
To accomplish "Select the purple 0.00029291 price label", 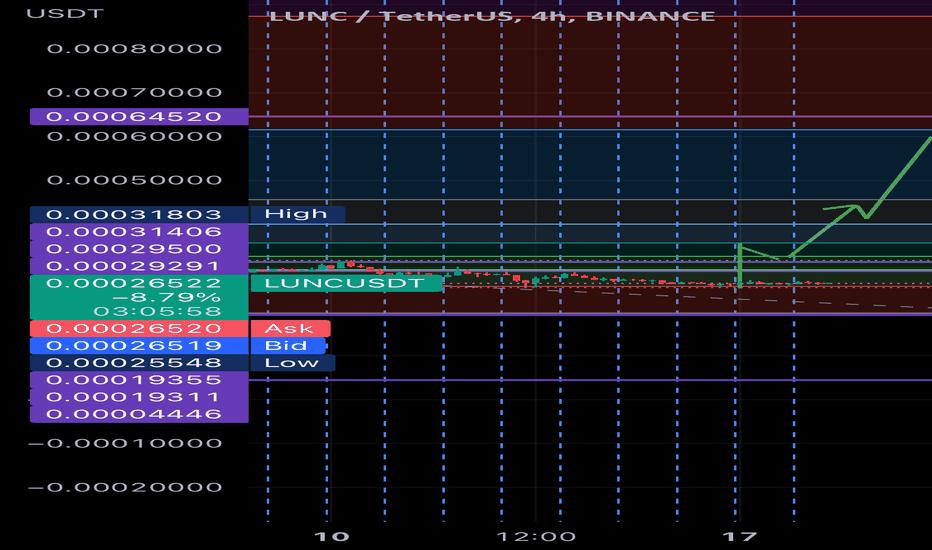I will 139,266.
